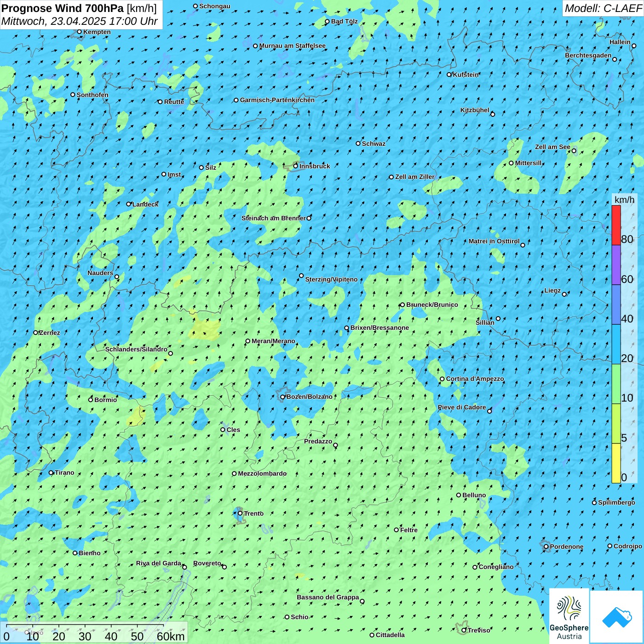
Task: Click the 'Lienz' label
Action: (x=552, y=290)
